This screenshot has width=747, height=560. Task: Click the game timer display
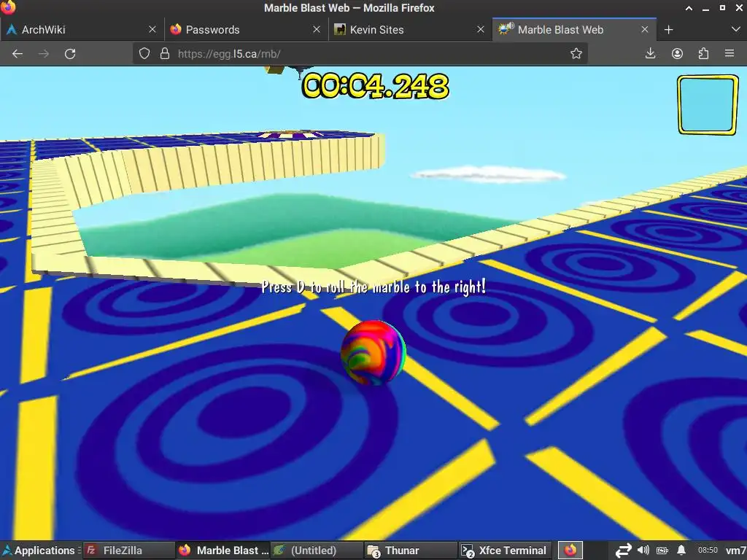[376, 86]
